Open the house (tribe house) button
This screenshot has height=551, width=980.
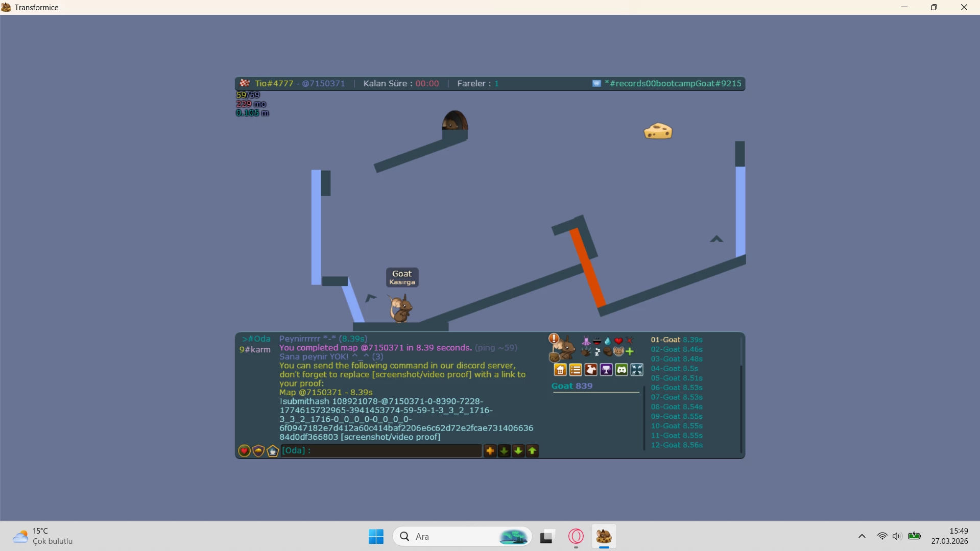[560, 370]
